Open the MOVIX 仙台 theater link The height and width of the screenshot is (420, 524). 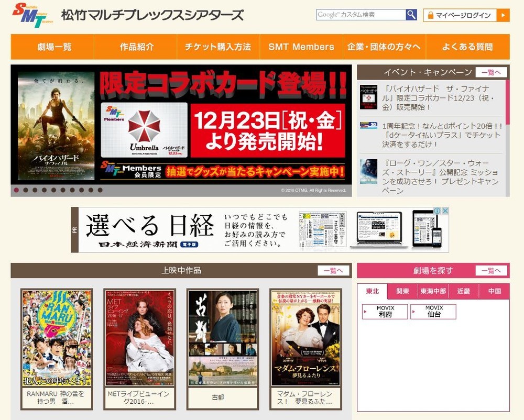434,312
